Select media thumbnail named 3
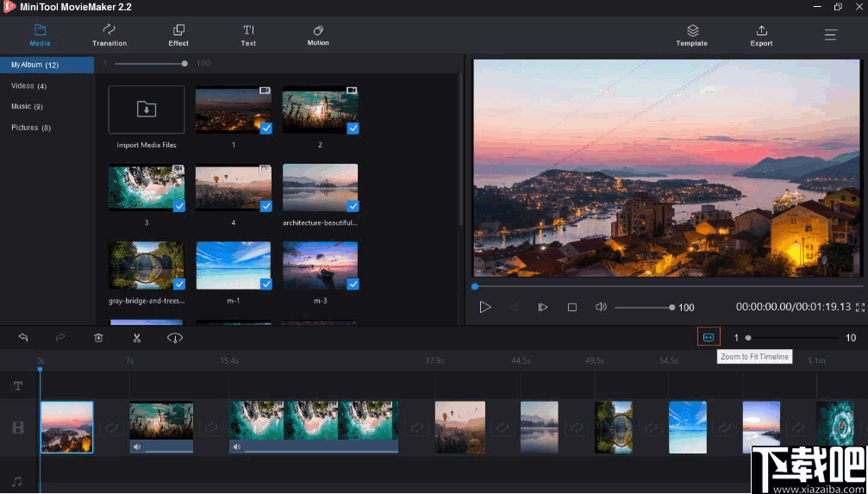The height and width of the screenshot is (494, 868). (147, 187)
